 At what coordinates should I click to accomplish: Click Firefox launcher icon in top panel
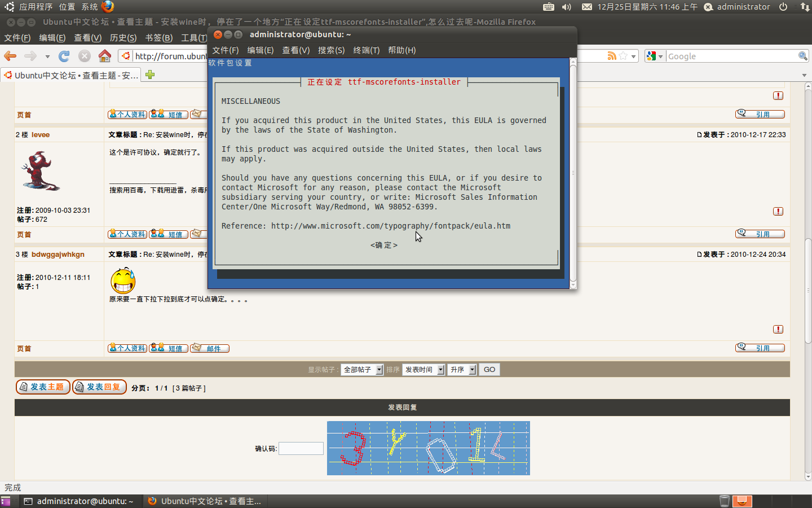tap(108, 7)
